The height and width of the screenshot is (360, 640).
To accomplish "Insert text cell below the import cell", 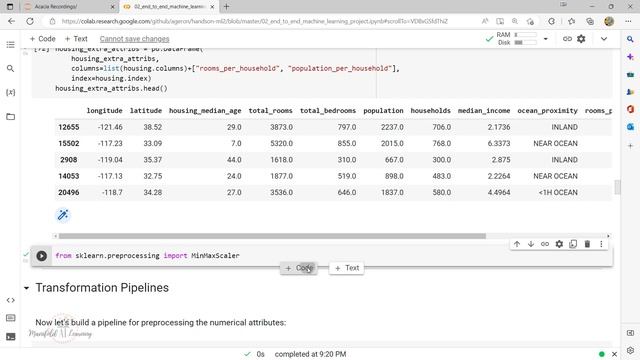I will pyautogui.click(x=347, y=268).
